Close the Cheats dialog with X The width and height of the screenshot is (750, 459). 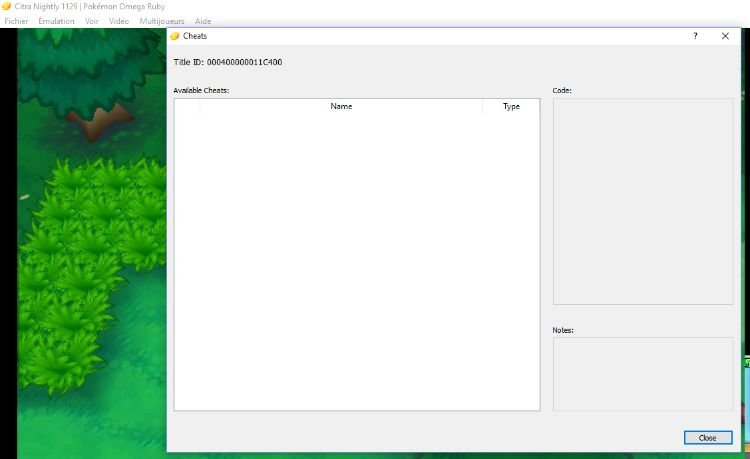725,36
